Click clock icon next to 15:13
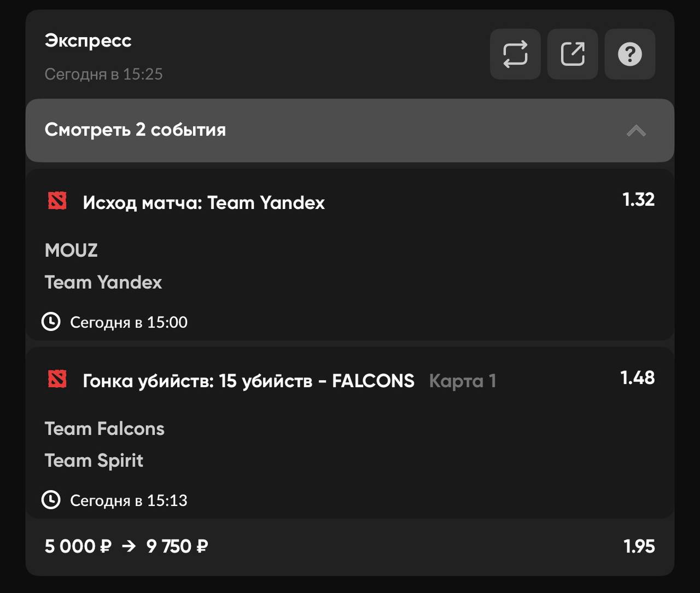This screenshot has height=593, width=700. (x=51, y=500)
